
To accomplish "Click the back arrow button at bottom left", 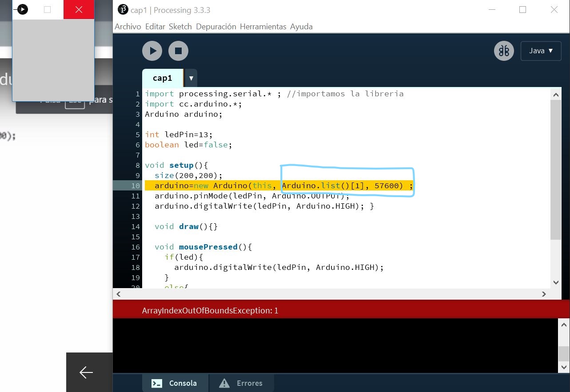I will (86, 372).
